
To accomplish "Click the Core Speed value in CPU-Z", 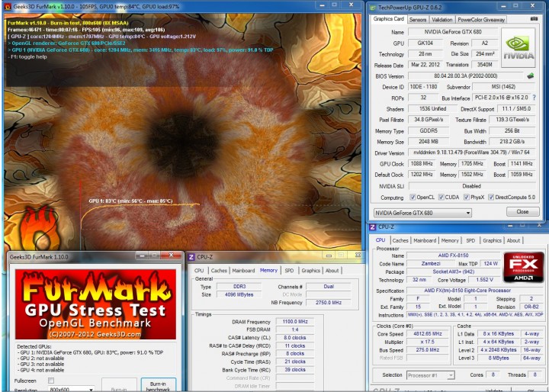I will (428, 334).
